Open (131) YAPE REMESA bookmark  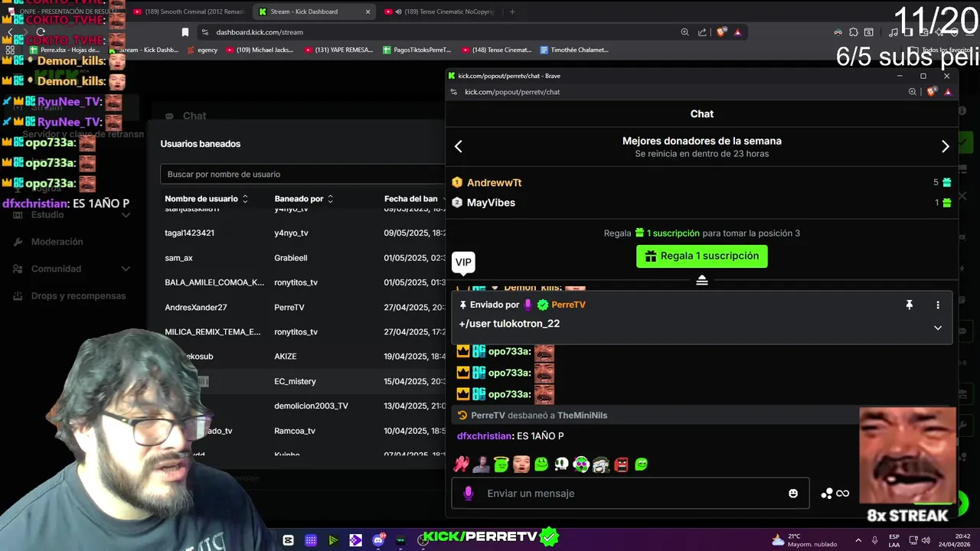pos(338,50)
